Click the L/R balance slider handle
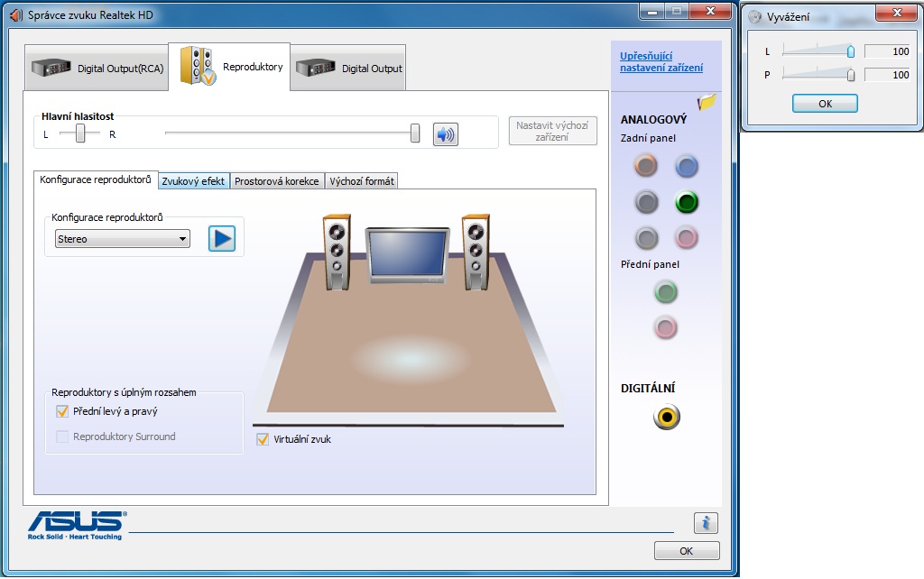Image resolution: width=924 pixels, height=579 pixels. point(80,133)
